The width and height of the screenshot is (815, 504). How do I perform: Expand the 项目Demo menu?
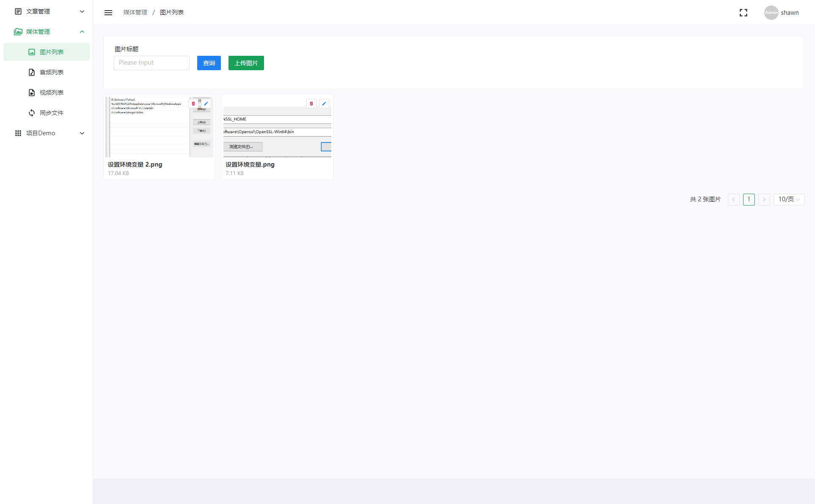coord(41,133)
